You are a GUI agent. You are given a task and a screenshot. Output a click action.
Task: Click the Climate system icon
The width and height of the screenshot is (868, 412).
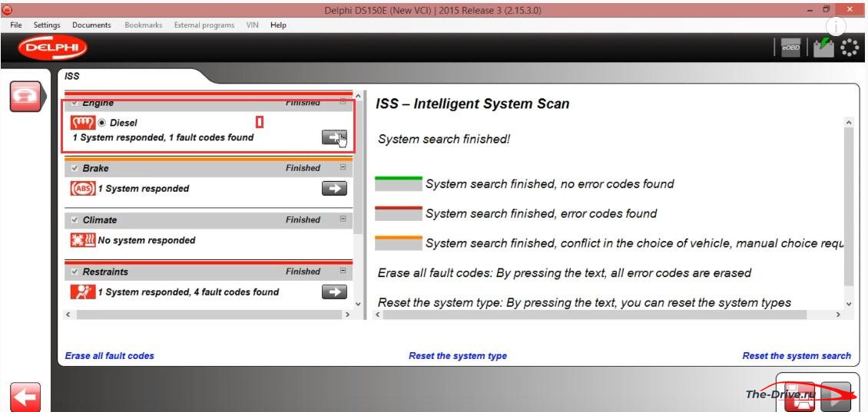(x=83, y=240)
